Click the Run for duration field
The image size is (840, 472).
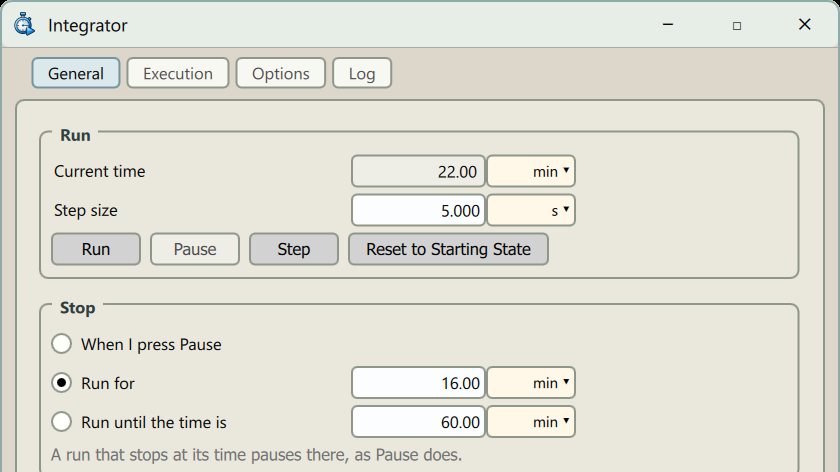(418, 383)
